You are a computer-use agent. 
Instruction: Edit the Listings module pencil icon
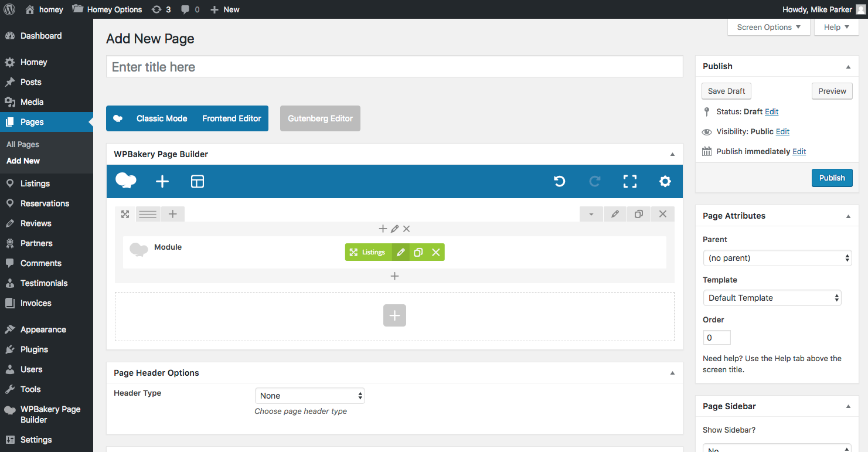tap(401, 252)
